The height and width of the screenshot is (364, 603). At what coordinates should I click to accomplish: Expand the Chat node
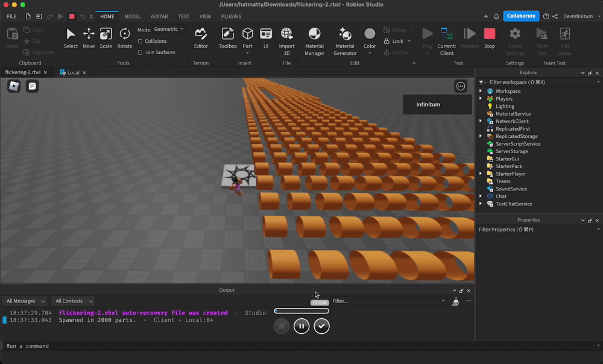(481, 196)
